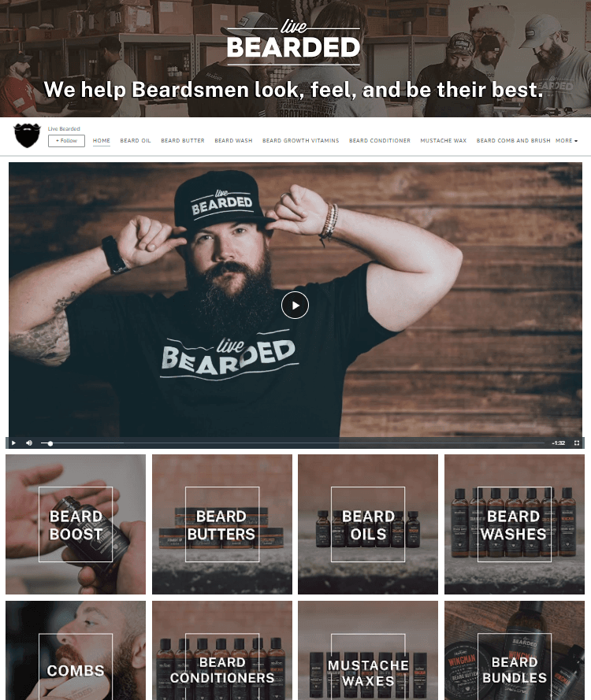Screen dimensions: 591x700
Task: Click the video progress slider
Action: 292,443
